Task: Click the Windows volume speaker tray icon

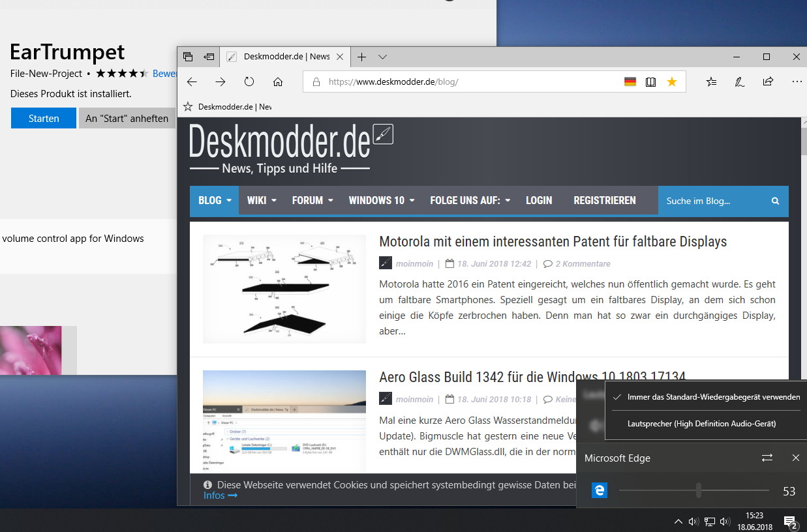Action: (724, 521)
